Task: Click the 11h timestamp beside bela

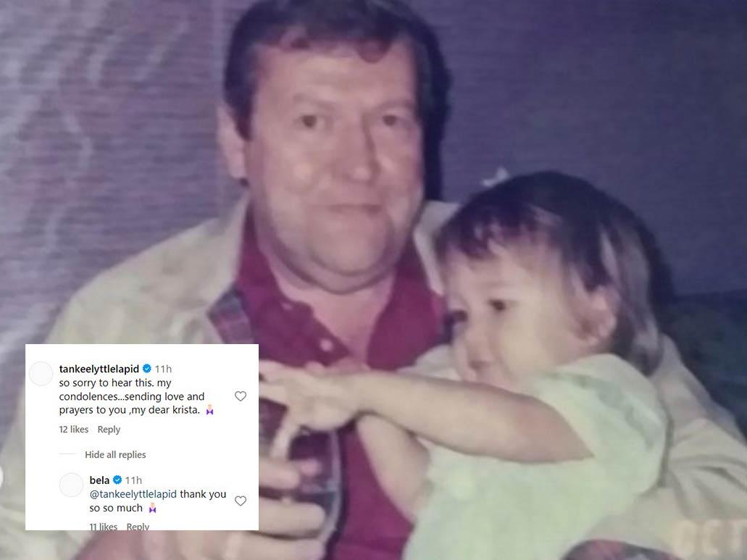Action: 134,480
